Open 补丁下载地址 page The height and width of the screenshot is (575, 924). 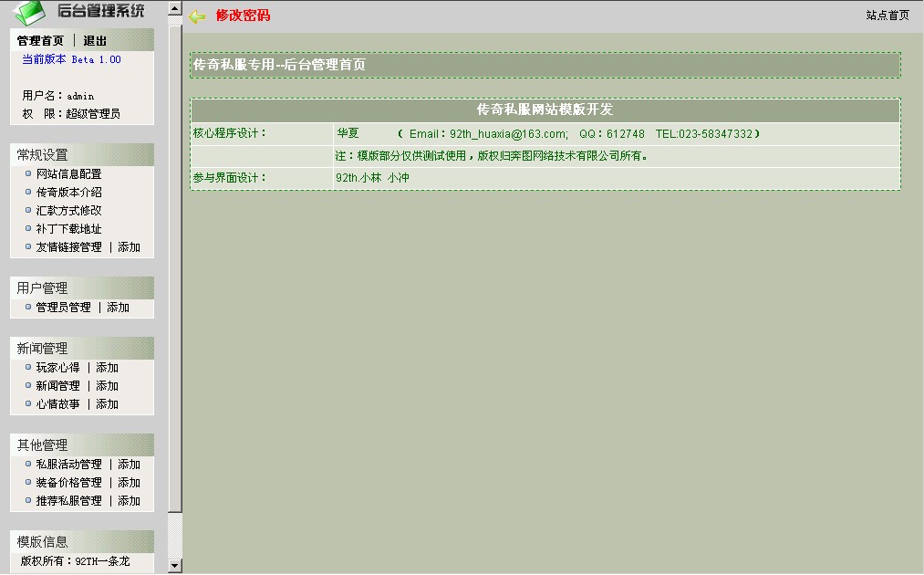68,229
